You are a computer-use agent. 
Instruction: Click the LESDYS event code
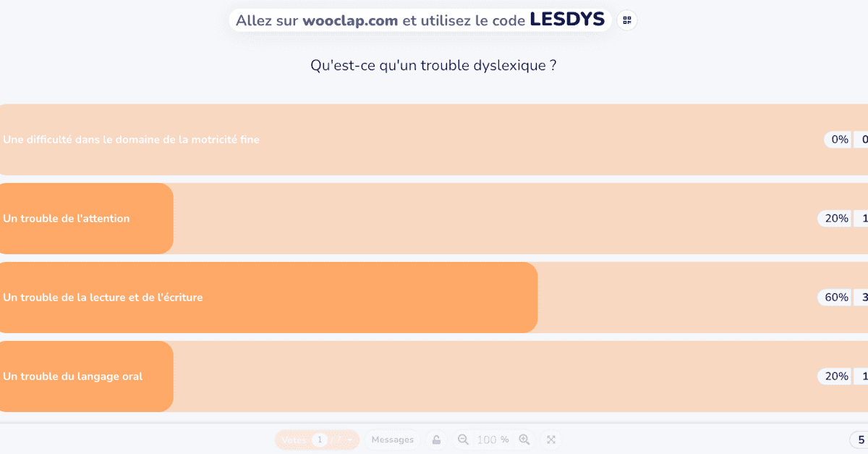567,20
